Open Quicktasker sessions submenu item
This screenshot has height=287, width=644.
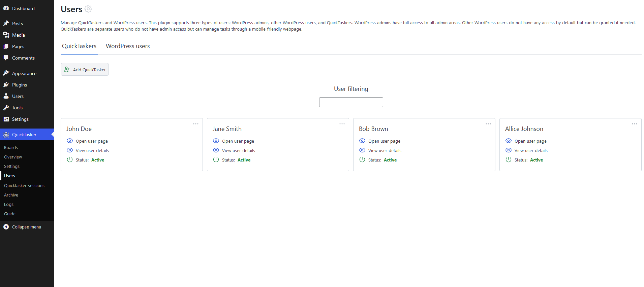(x=24, y=185)
